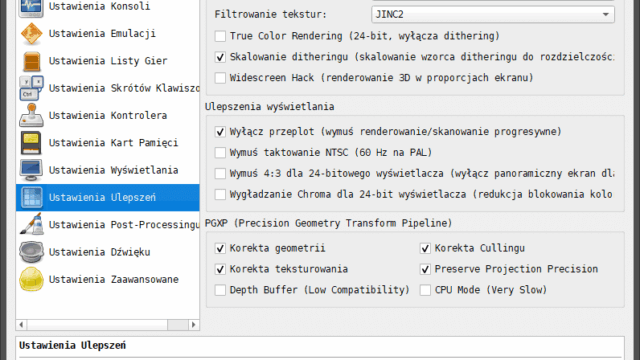Viewport: 640px width, 360px height.
Task: Disable the Wyłącz przeplot checkbox
Action: 220,131
